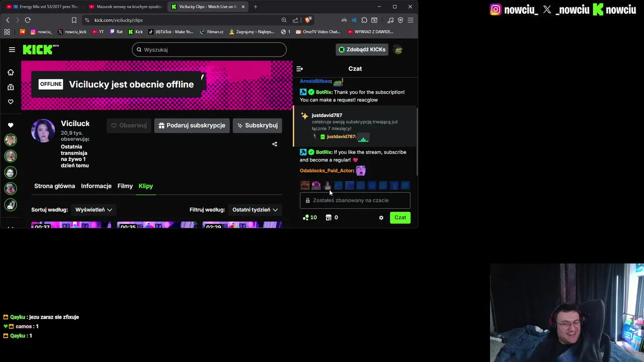Open the browser media control music icon

391,20
